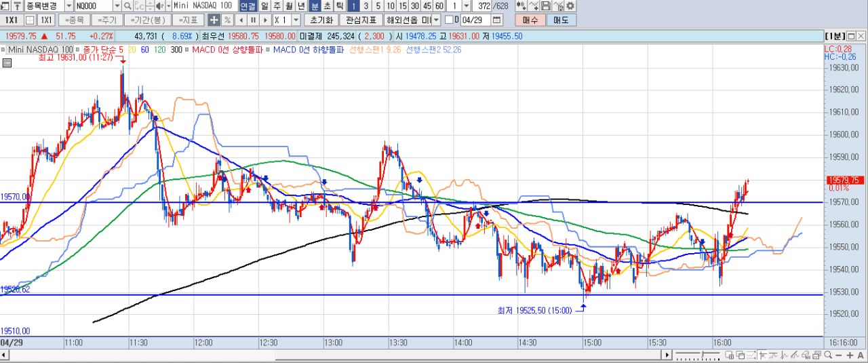Click the 관심지표 favorite indicators button
868x363 pixels.
[x=361, y=20]
